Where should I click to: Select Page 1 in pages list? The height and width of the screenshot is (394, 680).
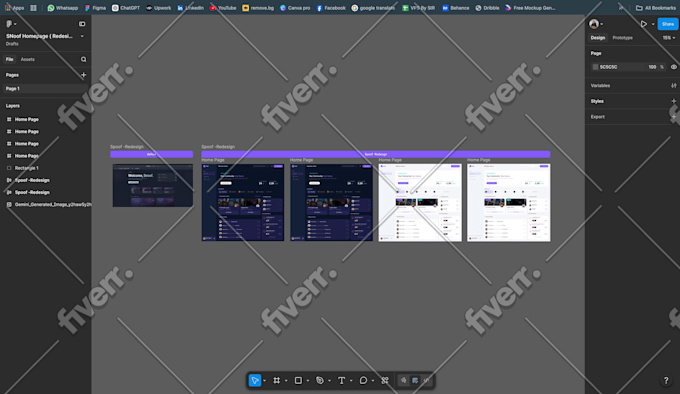[45, 88]
